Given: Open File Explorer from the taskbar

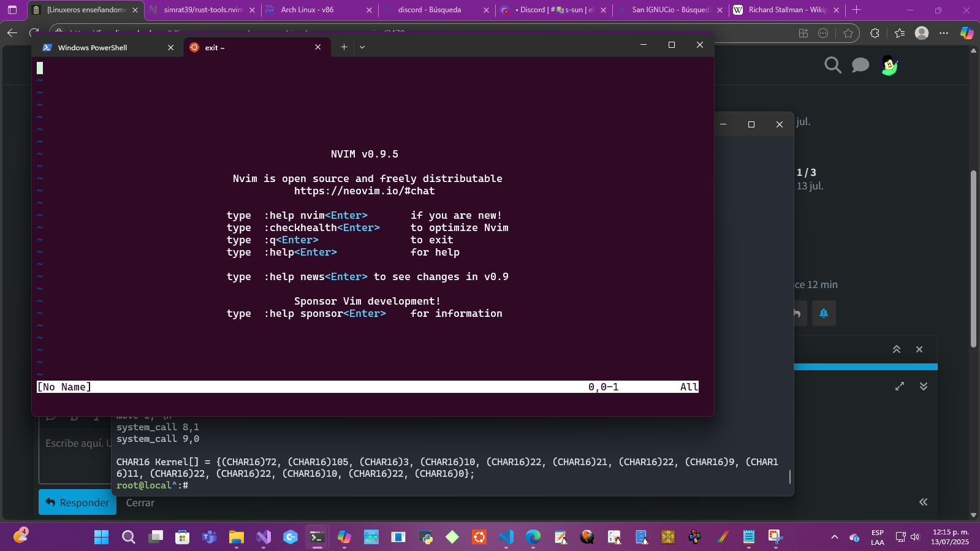Looking at the screenshot, I should coord(236,538).
